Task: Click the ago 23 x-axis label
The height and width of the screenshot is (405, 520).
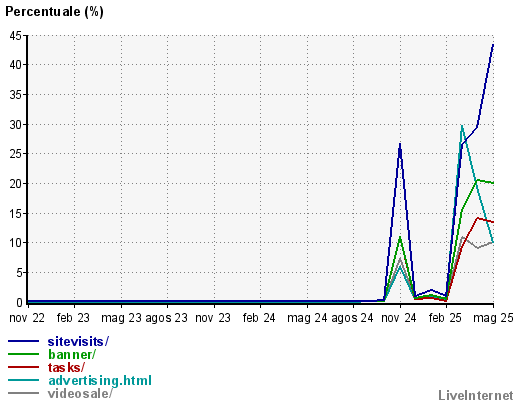Action: [166, 318]
